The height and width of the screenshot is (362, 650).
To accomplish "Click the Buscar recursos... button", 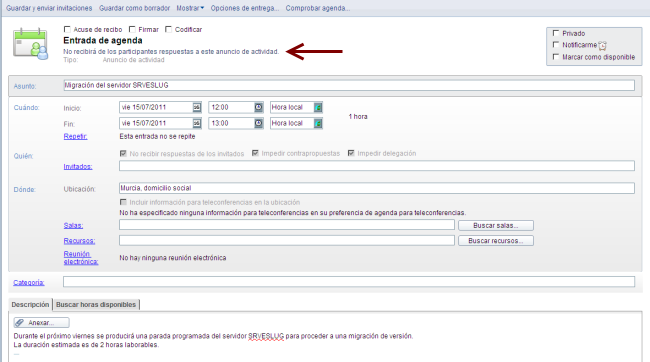I will (x=496, y=241).
